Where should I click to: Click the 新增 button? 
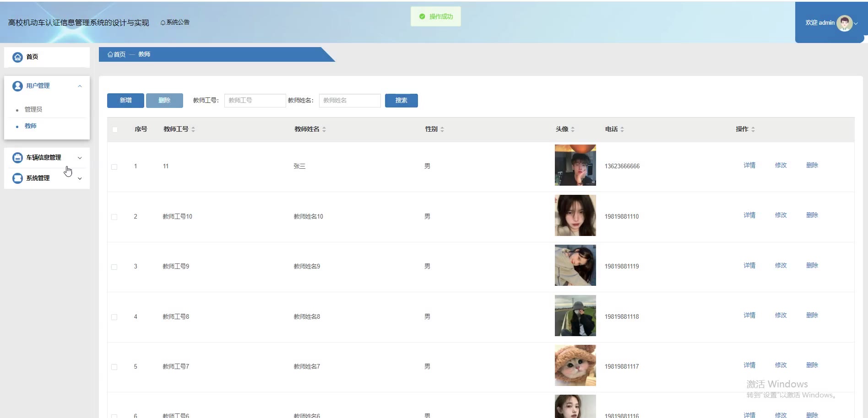(125, 101)
